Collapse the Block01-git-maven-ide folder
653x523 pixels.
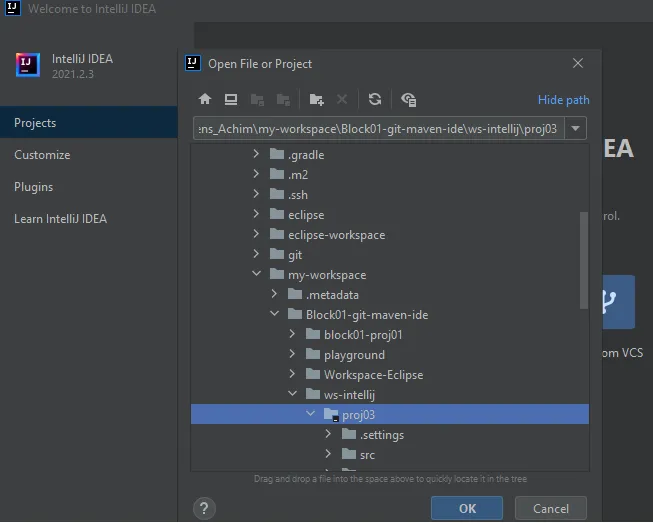click(x=274, y=314)
